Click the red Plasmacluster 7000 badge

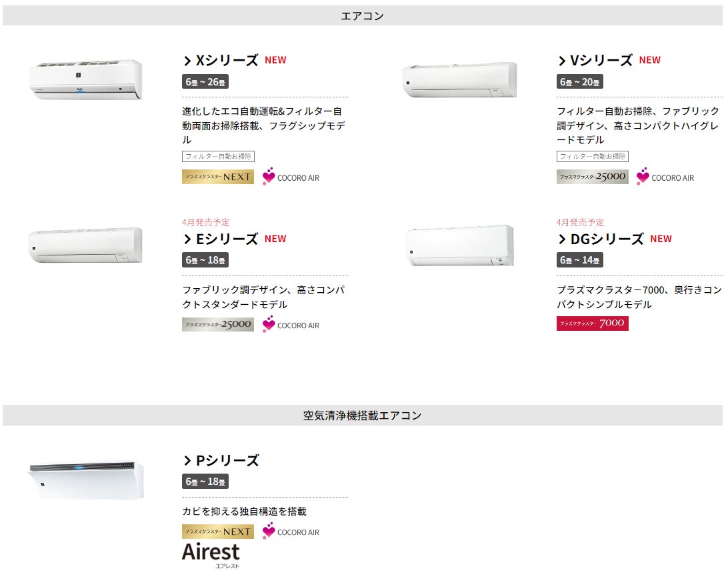pyautogui.click(x=593, y=324)
